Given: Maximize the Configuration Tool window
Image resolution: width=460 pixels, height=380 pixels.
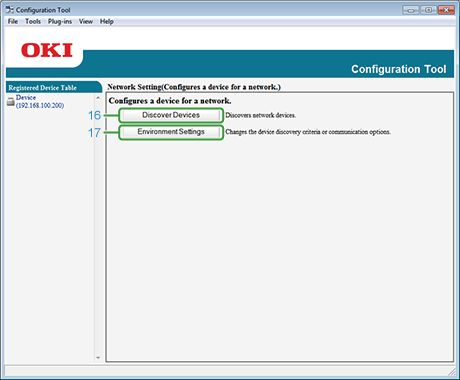Looking at the screenshot, I should [x=429, y=10].
